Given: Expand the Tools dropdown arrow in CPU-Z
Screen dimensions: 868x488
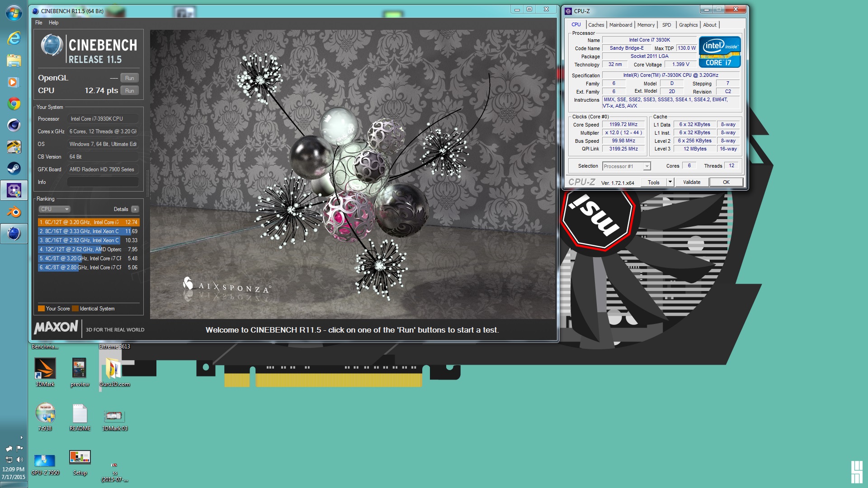Looking at the screenshot, I should [x=670, y=183].
